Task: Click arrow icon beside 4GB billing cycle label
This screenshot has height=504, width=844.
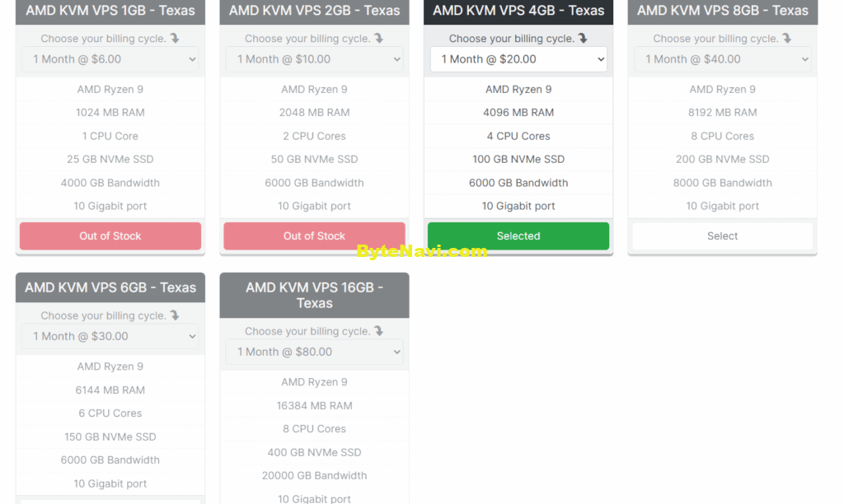Action: click(x=583, y=38)
